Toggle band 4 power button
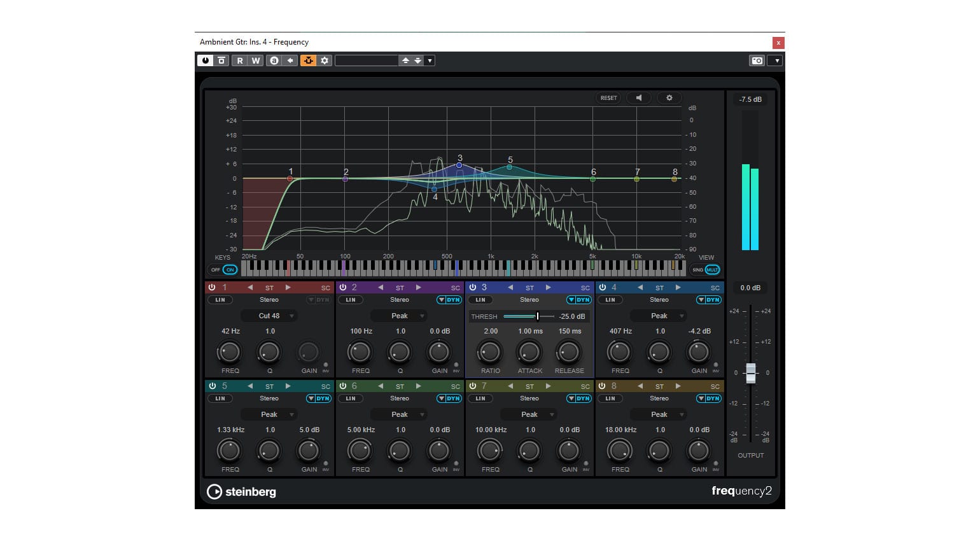The height and width of the screenshot is (541, 980). (603, 288)
